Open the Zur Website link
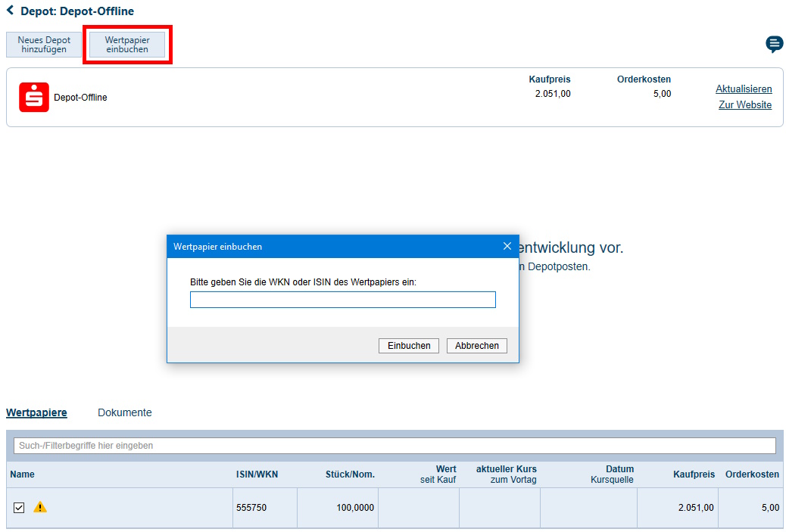The image size is (786, 532). tap(745, 105)
